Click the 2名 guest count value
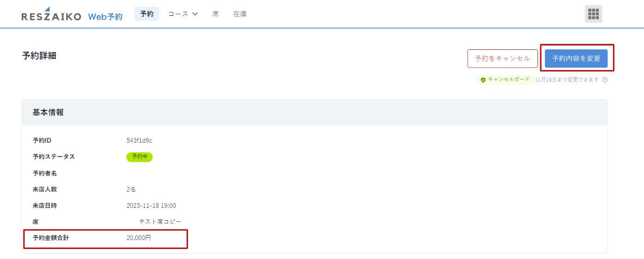 (x=131, y=189)
